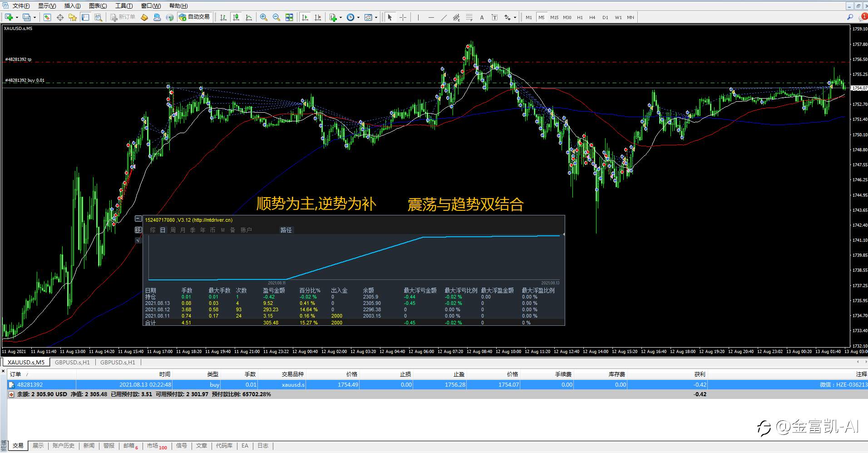Open 账户历史 terminal tab
868x453 pixels.
tap(63, 446)
